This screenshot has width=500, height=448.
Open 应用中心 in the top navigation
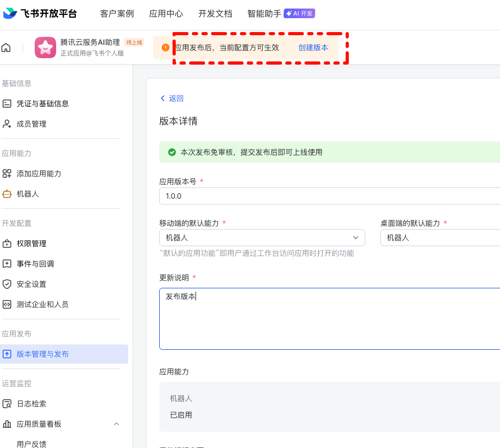click(166, 13)
